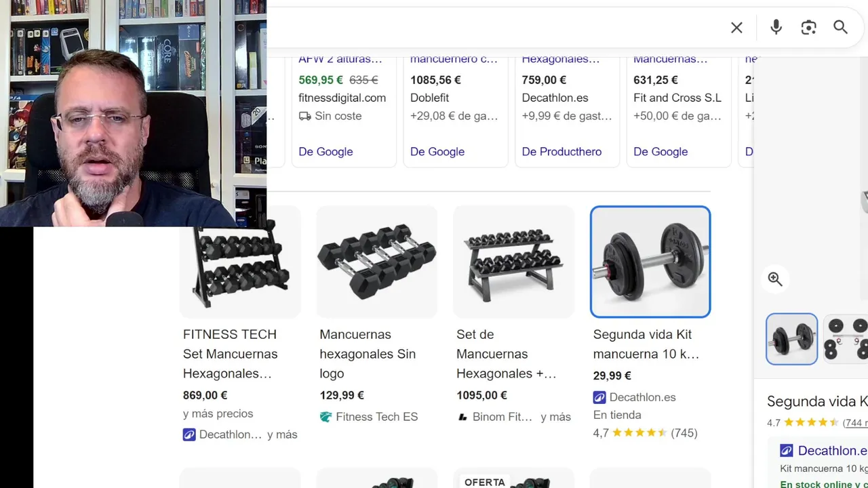Click the Decathlon.es link in the side panel
This screenshot has width=868, height=488.
point(832,451)
